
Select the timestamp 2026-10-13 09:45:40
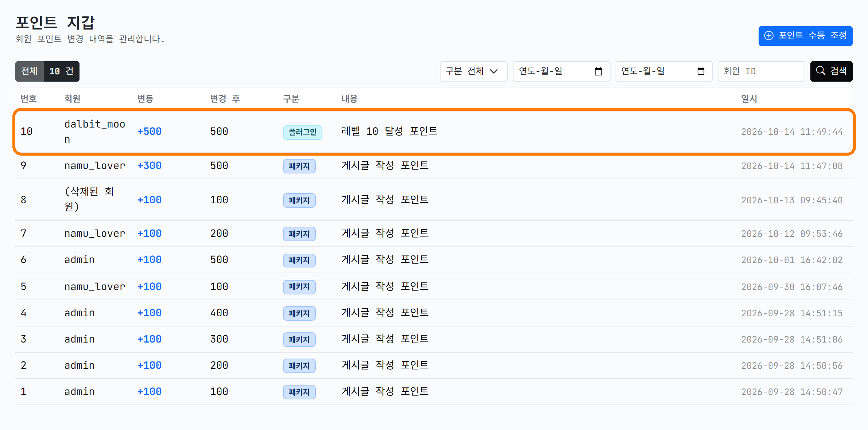tap(792, 200)
